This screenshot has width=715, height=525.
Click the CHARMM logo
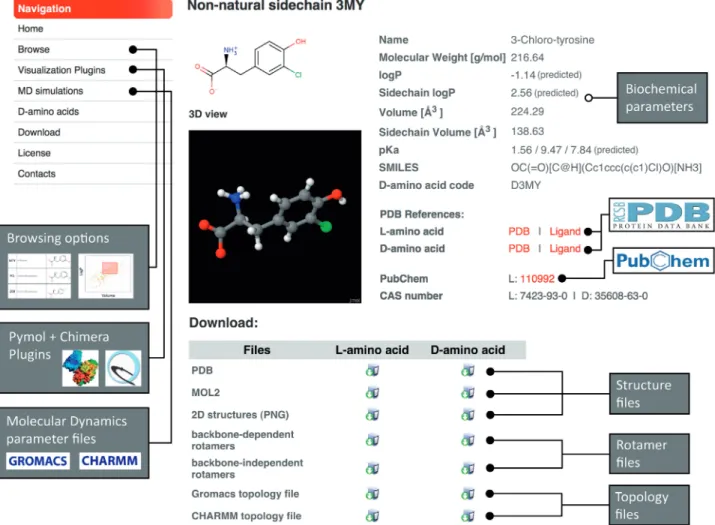pos(109,461)
